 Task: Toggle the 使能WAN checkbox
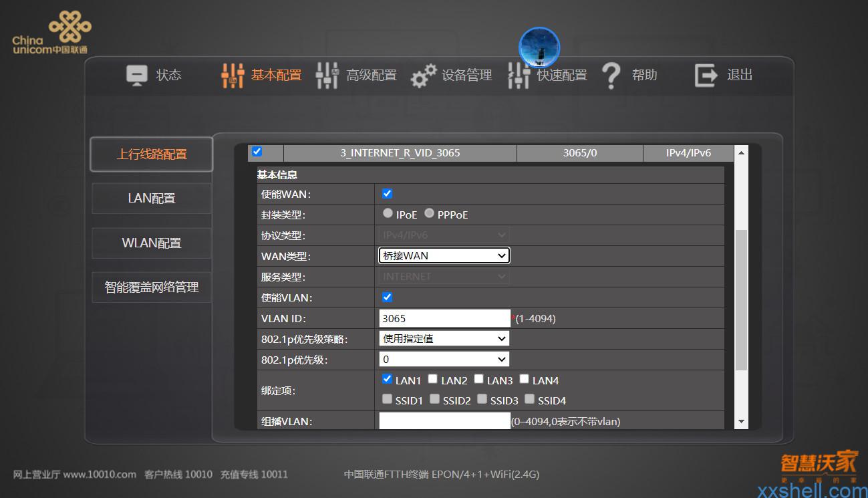[x=387, y=194]
